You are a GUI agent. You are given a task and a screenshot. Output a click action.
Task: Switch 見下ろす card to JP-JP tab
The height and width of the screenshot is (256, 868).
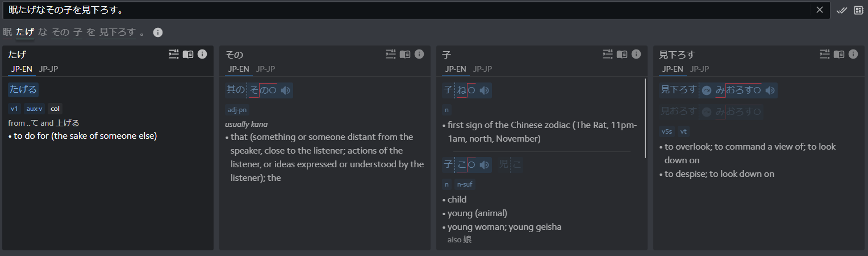pyautogui.click(x=699, y=69)
